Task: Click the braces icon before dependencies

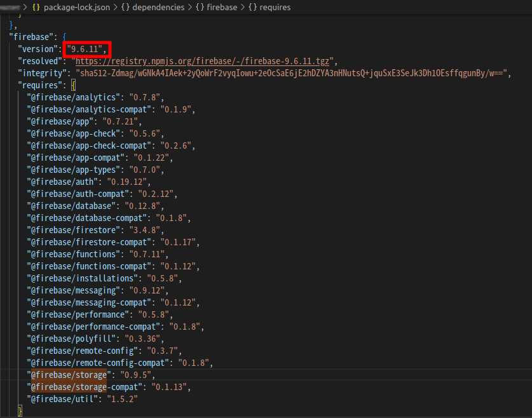Action: [125, 7]
